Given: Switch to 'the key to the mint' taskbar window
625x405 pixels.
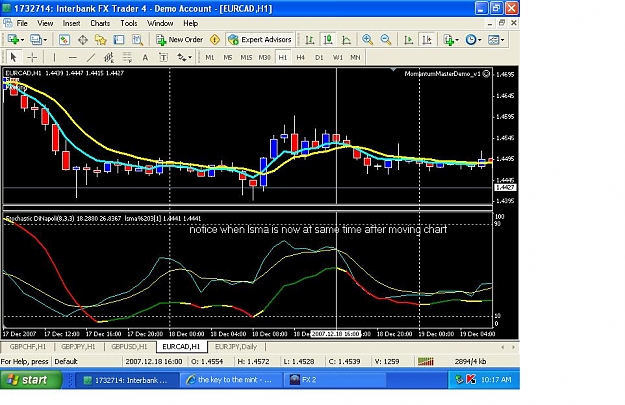Looking at the screenshot, I should click(x=230, y=380).
